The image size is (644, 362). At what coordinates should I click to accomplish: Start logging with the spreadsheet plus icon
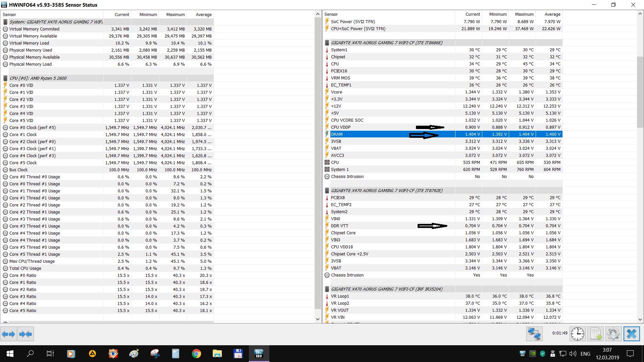pos(596,334)
